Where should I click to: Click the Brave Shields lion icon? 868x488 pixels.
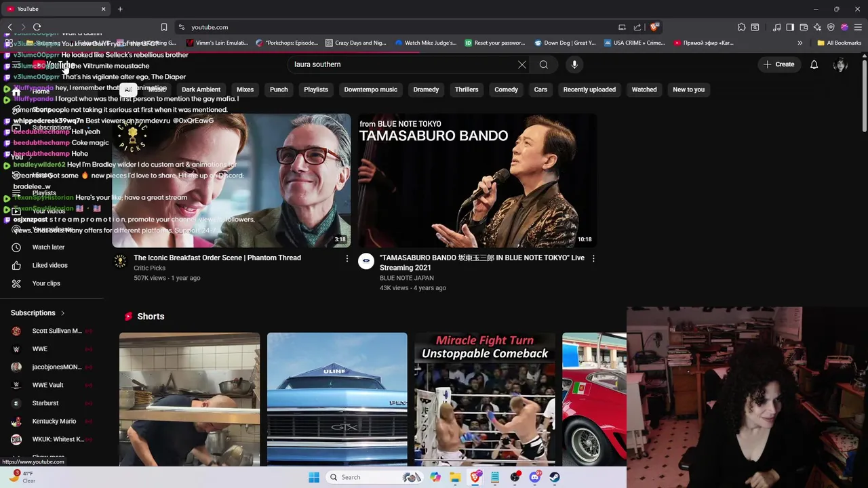point(654,27)
